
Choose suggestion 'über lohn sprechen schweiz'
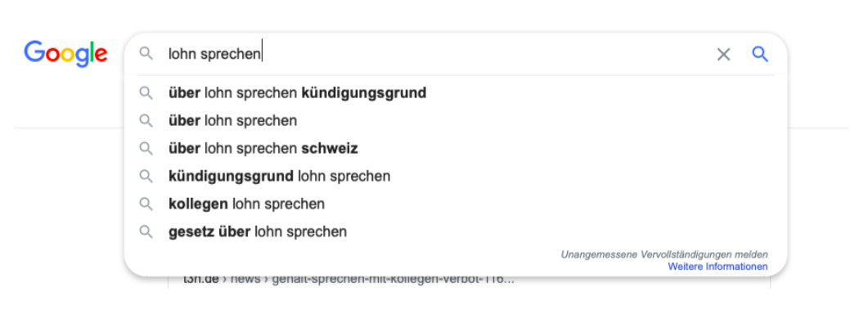pyautogui.click(x=456, y=148)
